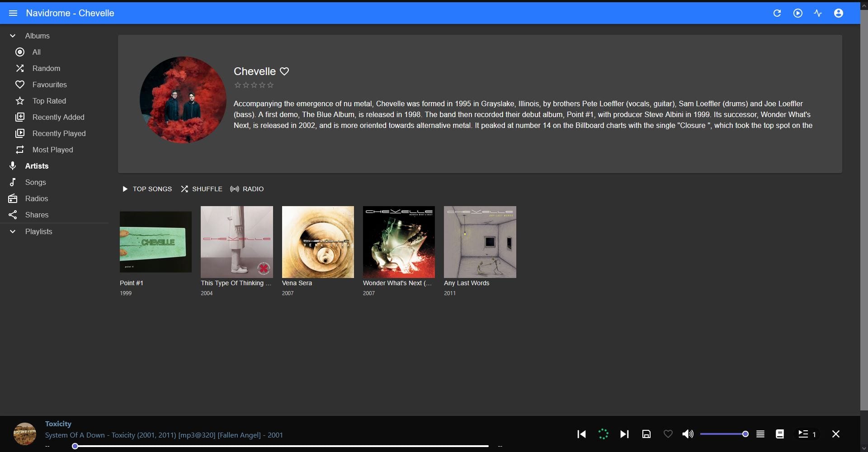Rate Chevelle three stars
The width and height of the screenshot is (868, 452).
pyautogui.click(x=254, y=85)
